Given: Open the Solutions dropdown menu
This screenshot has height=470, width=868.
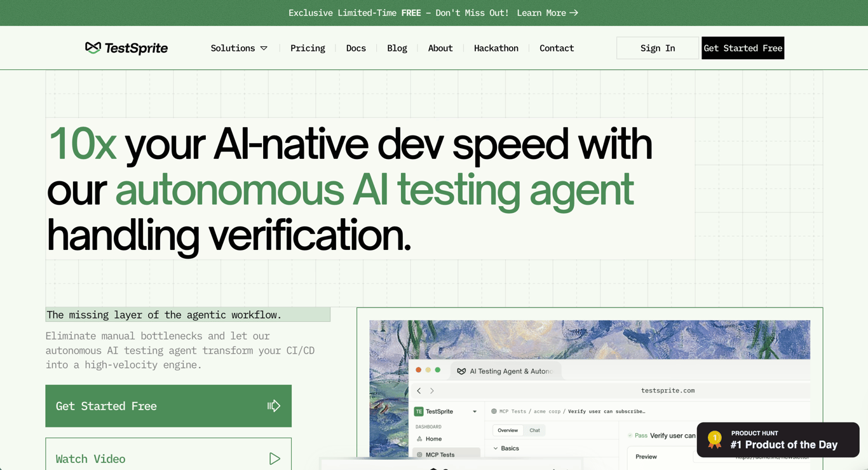Looking at the screenshot, I should (239, 48).
